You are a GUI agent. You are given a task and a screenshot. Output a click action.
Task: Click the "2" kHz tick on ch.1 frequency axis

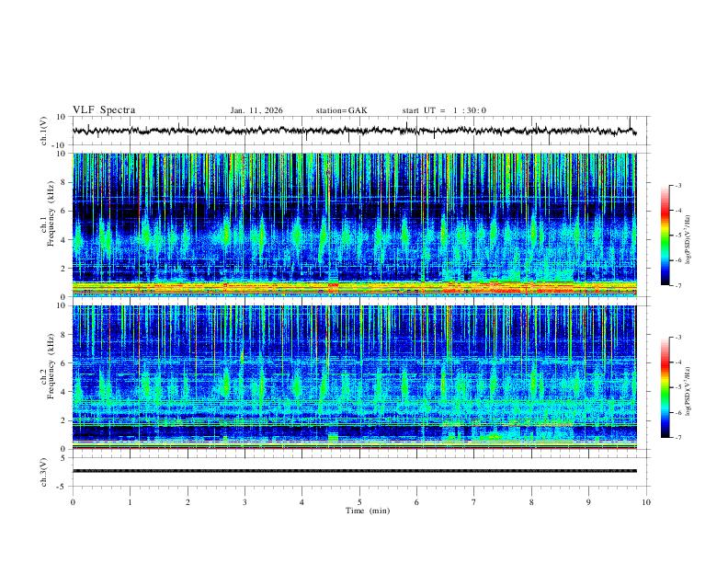[63, 268]
